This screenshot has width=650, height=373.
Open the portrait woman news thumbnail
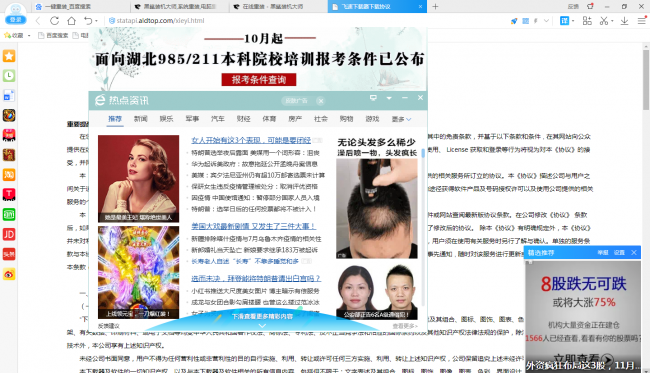tap(138, 179)
